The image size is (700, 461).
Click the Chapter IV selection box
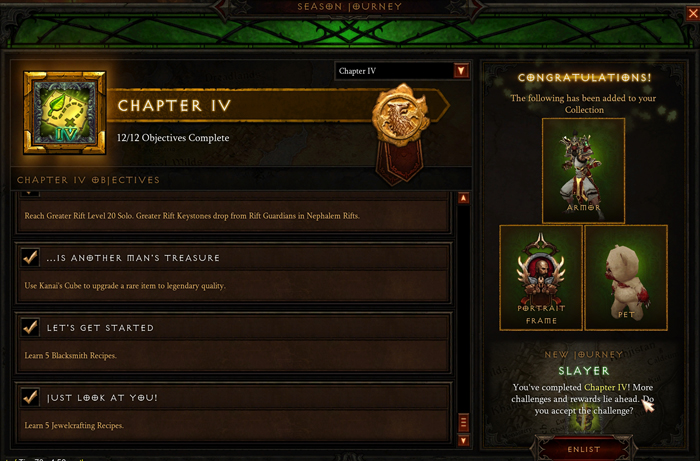[x=402, y=71]
